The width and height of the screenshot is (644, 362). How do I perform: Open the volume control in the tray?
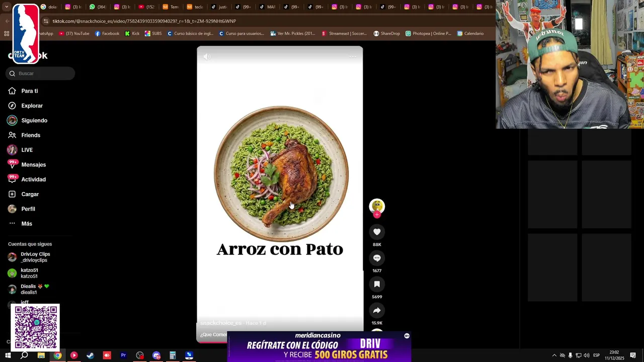[587, 355]
